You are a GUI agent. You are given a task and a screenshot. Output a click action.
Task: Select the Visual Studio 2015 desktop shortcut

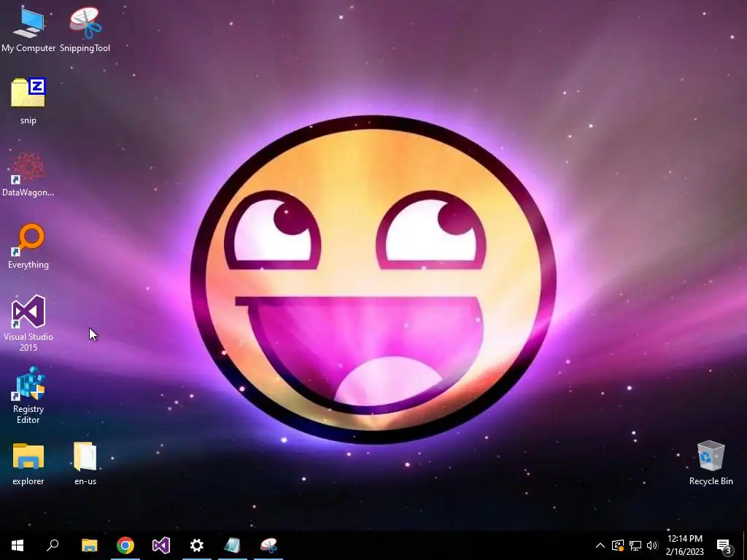click(x=28, y=323)
